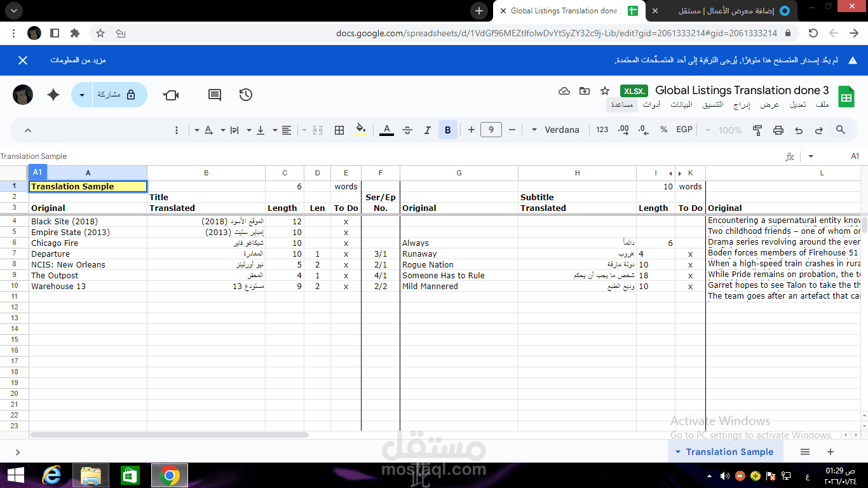Open the تعديل menu
Image resolution: width=868 pixels, height=488 pixels.
click(798, 104)
